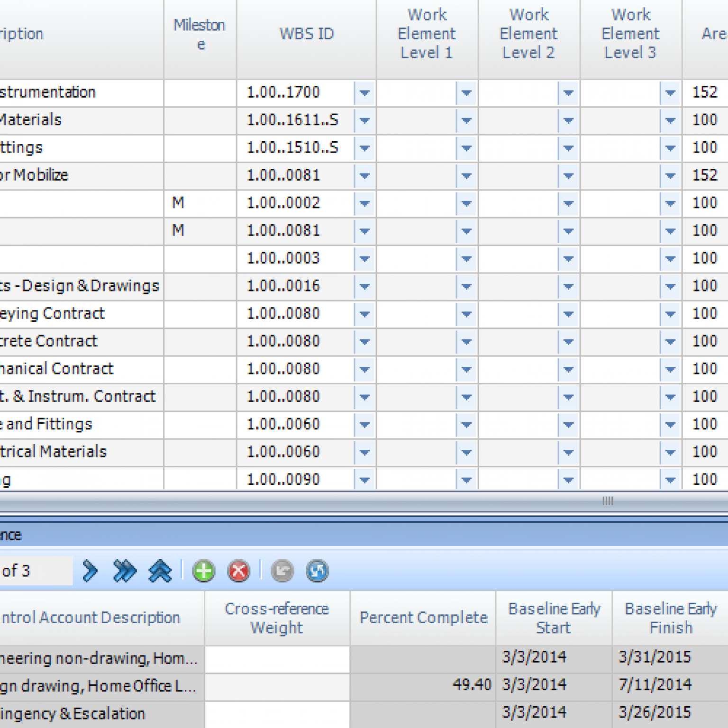Image resolution: width=728 pixels, height=728 pixels.
Task: Select milestone M cell for second 1.00..0081
Action: tap(200, 231)
